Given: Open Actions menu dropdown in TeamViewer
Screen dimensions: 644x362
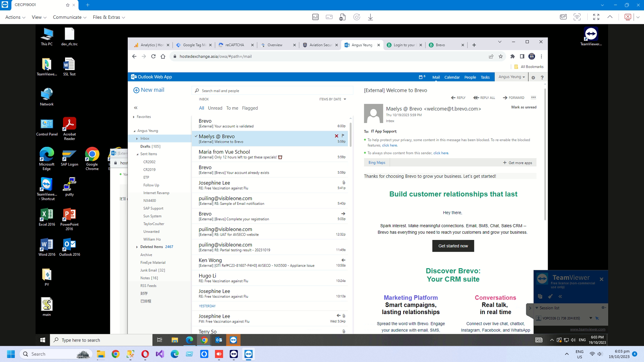Looking at the screenshot, I should click(15, 17).
